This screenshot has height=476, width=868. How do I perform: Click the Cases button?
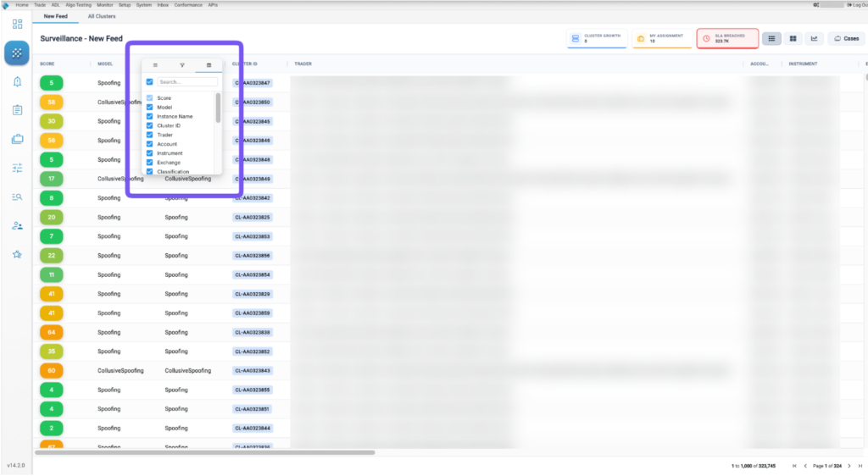click(847, 39)
